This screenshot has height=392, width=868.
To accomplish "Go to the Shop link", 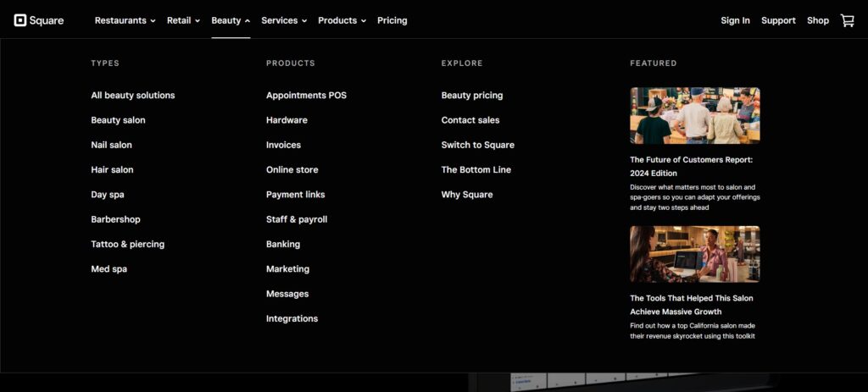I will coord(818,20).
